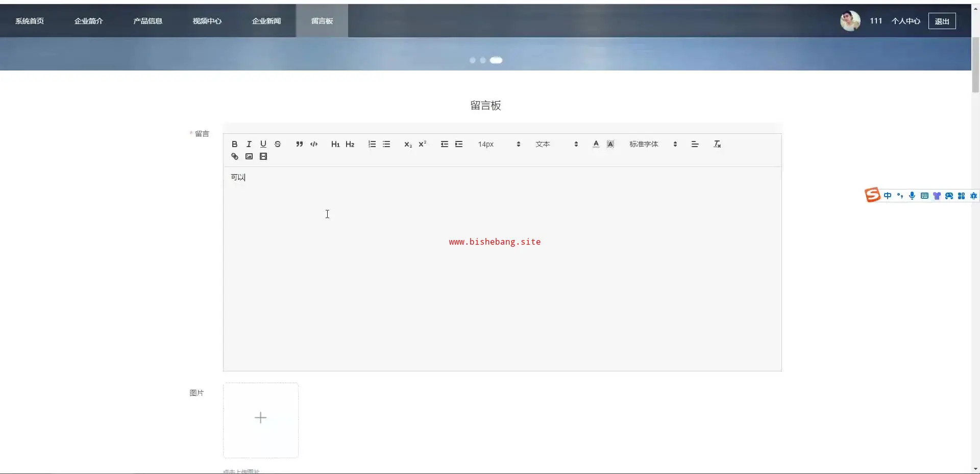
Task: Click the username 111 in the header
Action: coord(876,21)
